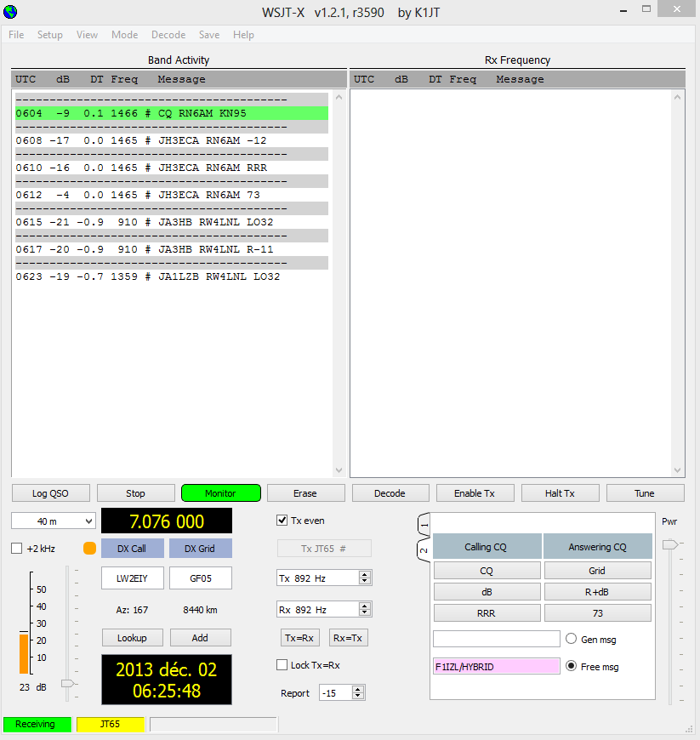Click the Tx JT65 # button
This screenshot has width=700, height=740.
click(324, 549)
